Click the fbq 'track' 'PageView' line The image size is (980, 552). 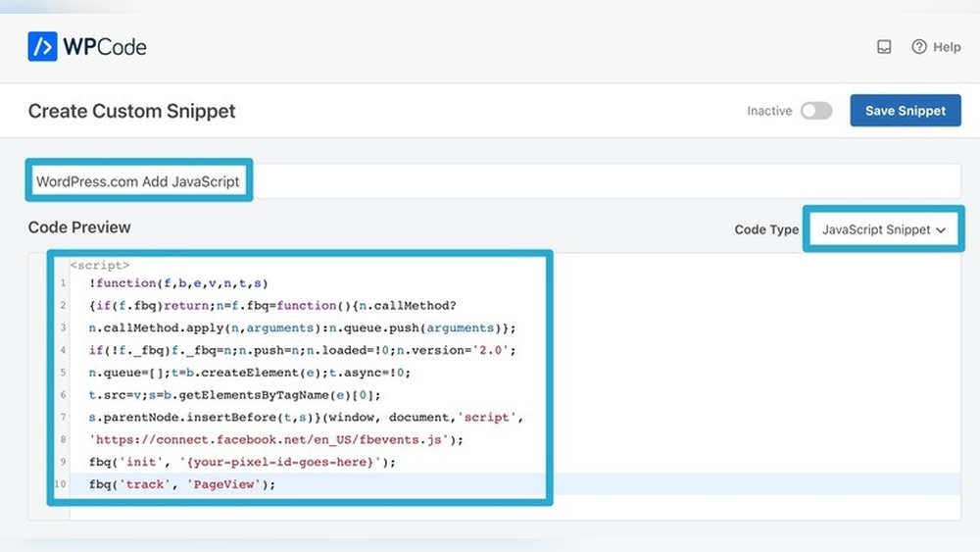click(x=182, y=484)
